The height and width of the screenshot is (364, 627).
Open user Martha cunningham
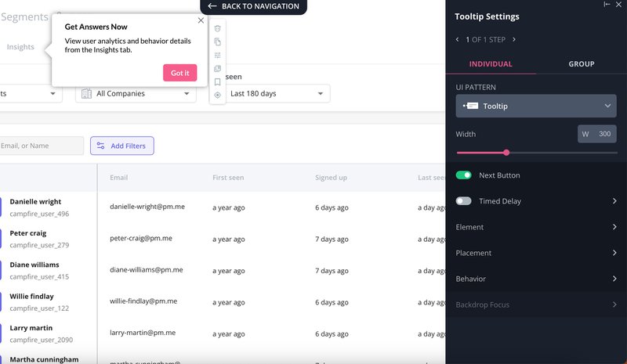click(44, 359)
